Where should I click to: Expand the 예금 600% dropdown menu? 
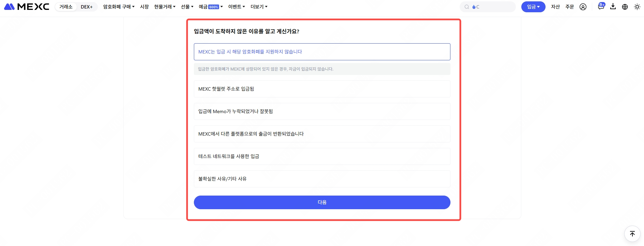tap(211, 7)
